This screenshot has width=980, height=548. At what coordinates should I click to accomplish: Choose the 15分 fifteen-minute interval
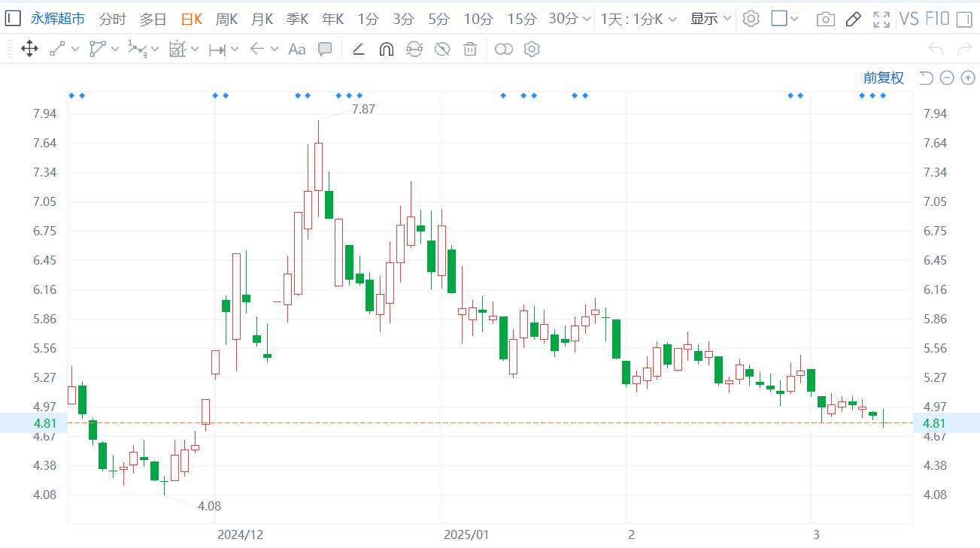[x=522, y=19]
